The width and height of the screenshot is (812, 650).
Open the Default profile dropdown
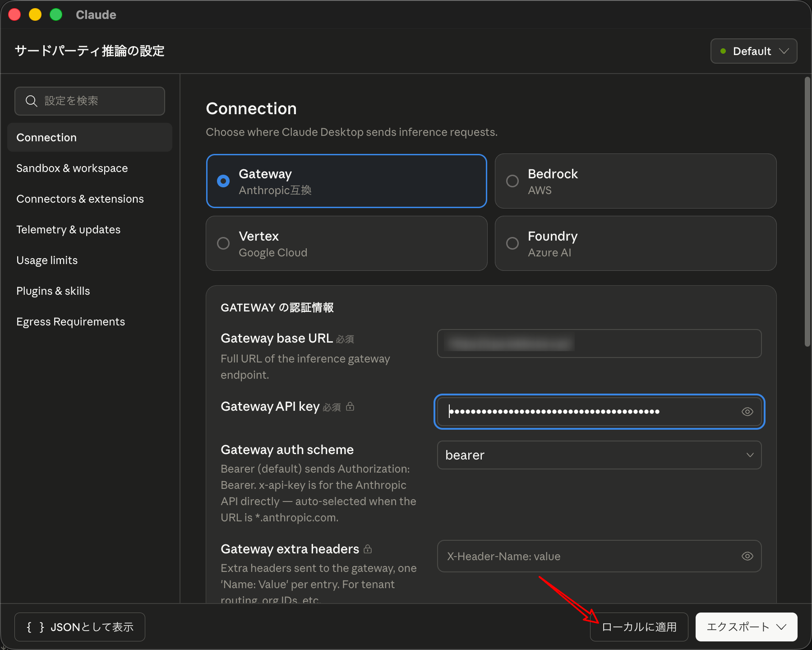(x=754, y=51)
